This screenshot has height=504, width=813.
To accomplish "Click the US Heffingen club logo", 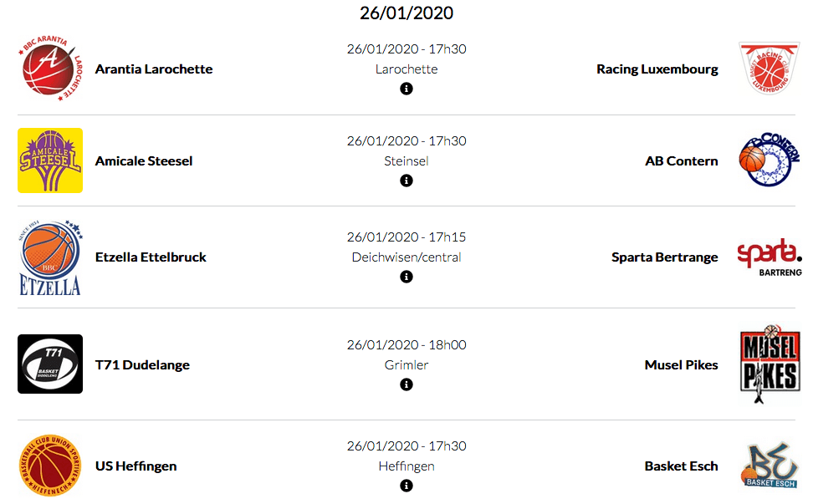I will pos(50,466).
